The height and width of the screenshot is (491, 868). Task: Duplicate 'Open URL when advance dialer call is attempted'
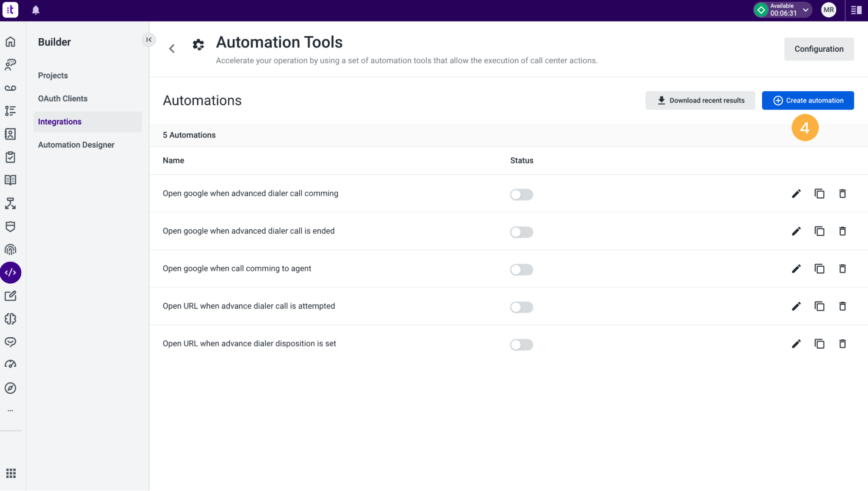(x=819, y=306)
